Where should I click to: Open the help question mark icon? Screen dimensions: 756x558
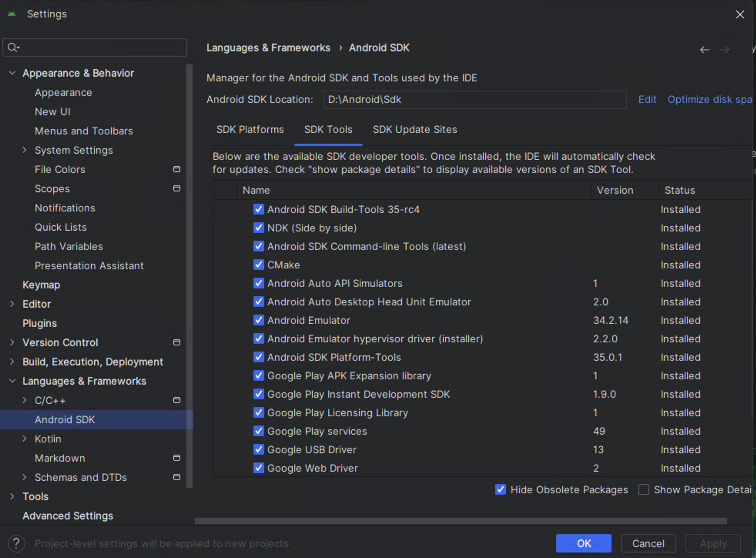pos(16,543)
